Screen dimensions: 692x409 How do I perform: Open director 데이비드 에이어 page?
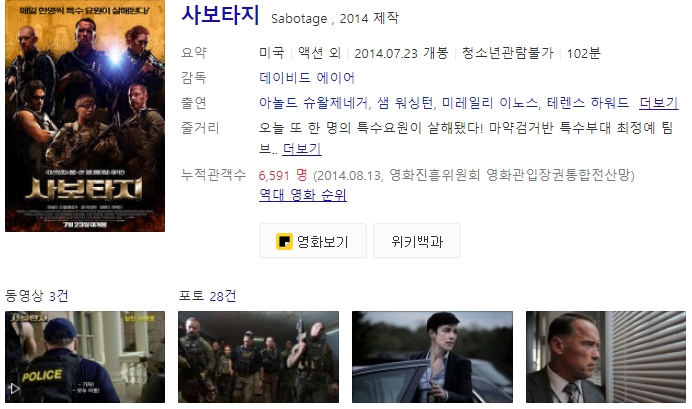point(307,78)
